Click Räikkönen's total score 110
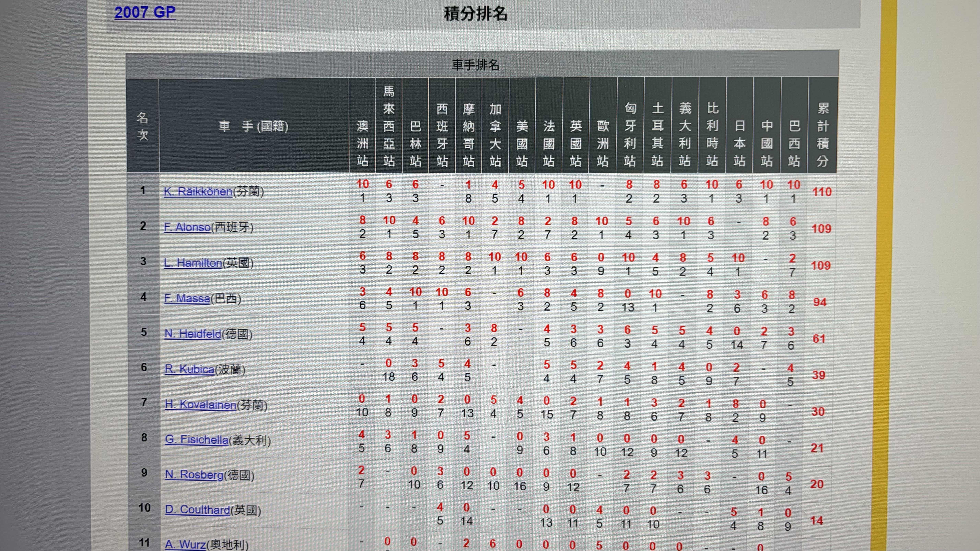The height and width of the screenshot is (551, 980). [x=822, y=192]
